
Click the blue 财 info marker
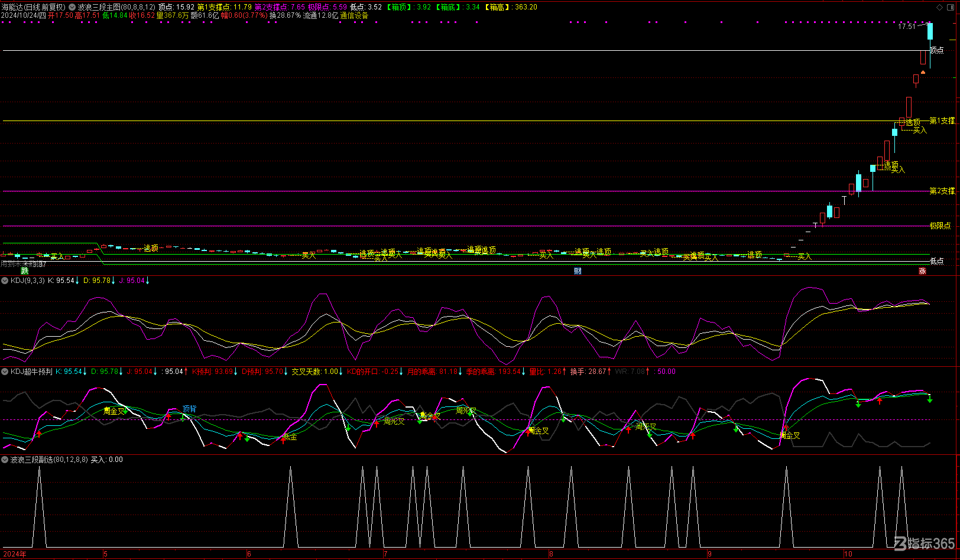click(578, 271)
